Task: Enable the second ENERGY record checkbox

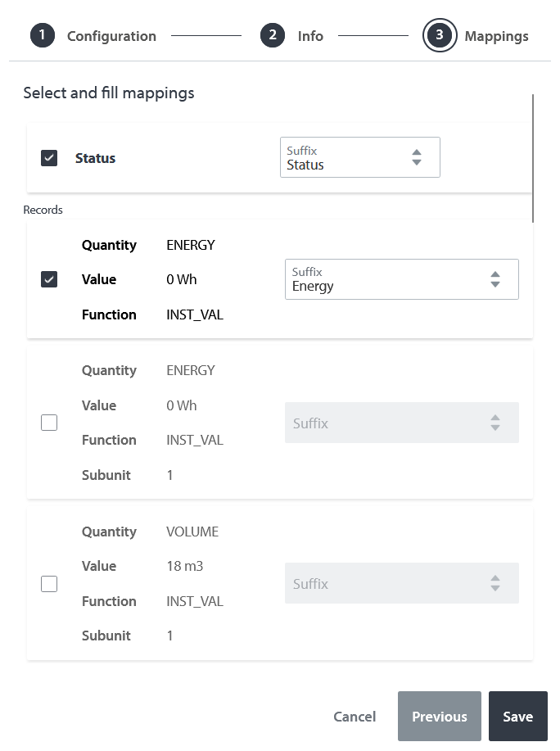Action: [51, 423]
